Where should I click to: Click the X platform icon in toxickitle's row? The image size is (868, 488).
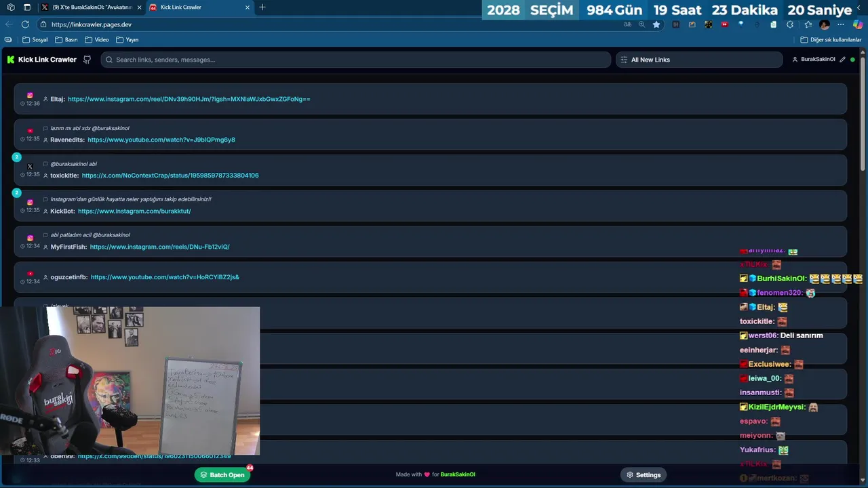click(x=30, y=167)
